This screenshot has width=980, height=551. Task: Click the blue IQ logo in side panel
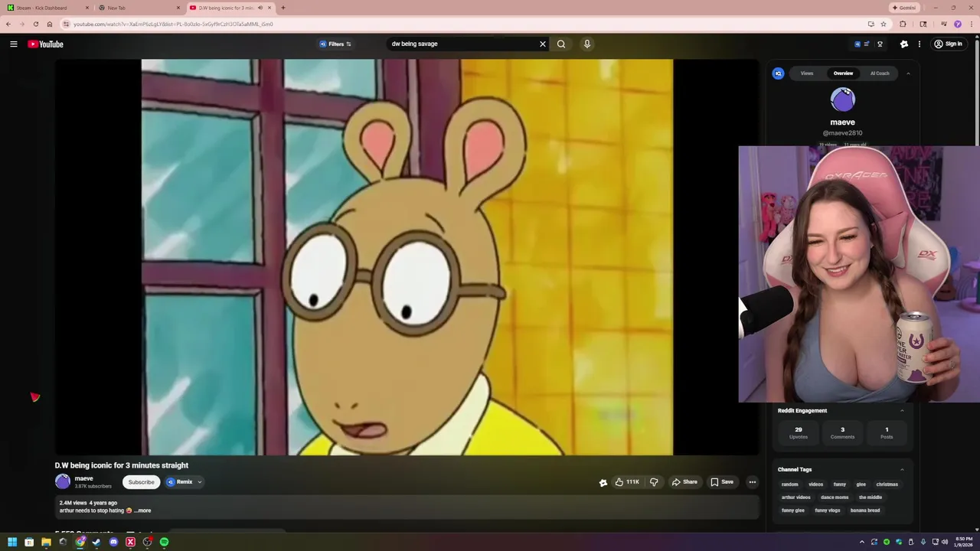coord(778,73)
